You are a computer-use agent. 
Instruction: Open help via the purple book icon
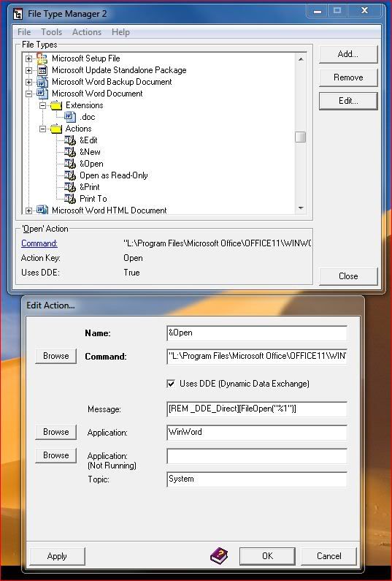(219, 556)
